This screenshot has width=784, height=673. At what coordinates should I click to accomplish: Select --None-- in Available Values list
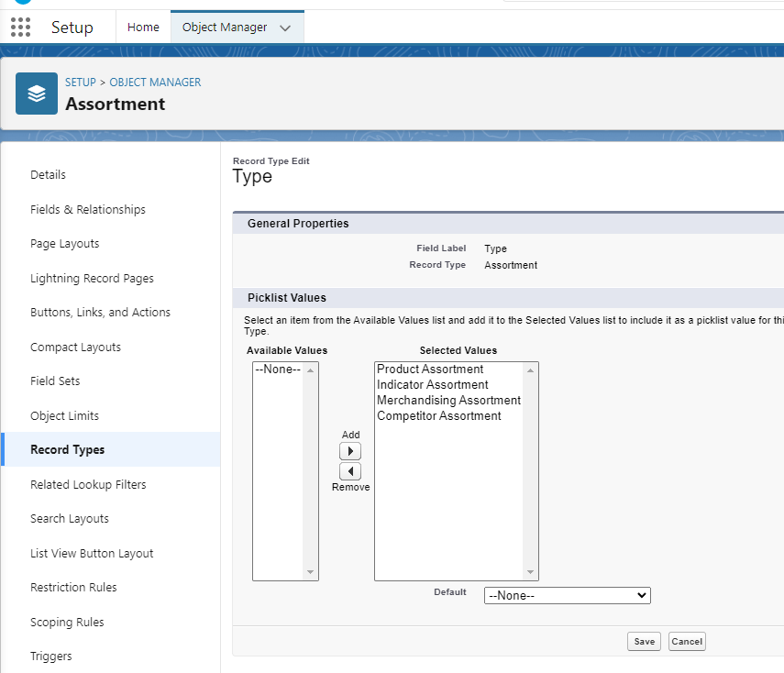(277, 370)
